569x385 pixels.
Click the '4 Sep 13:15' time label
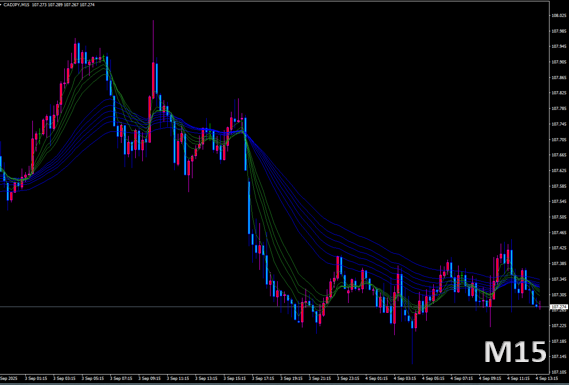[x=548, y=378]
